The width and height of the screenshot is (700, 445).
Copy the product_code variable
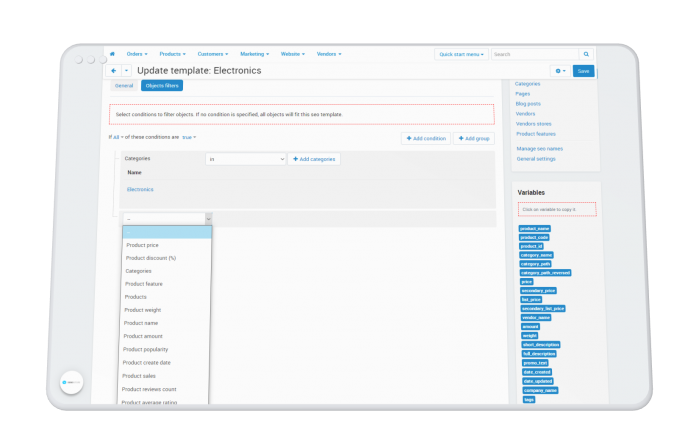click(534, 237)
